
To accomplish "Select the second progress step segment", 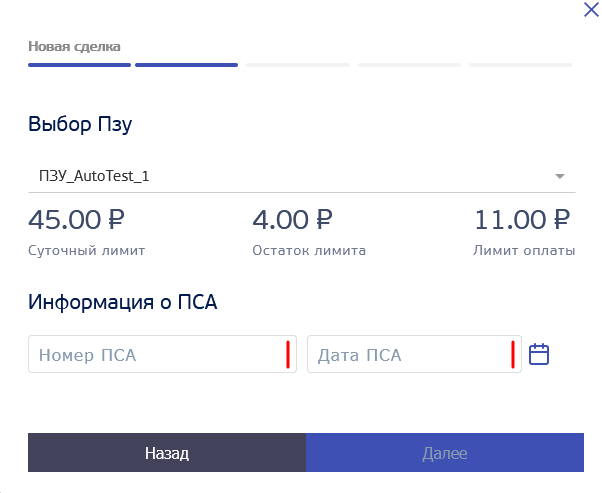I will [x=187, y=65].
